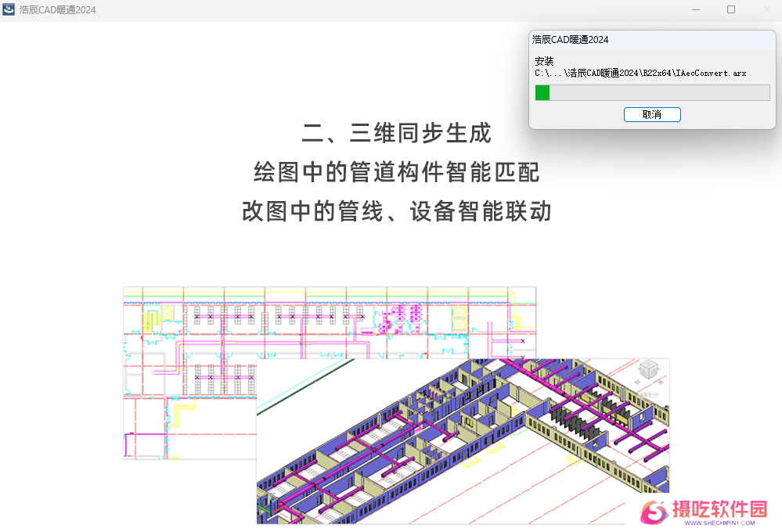The image size is (782, 532).
Task: Click the 3D building model preview image
Action: point(463,441)
